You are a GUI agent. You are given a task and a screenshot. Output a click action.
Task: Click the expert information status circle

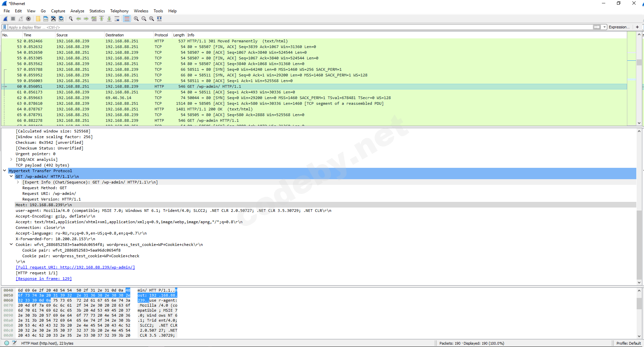point(7,343)
